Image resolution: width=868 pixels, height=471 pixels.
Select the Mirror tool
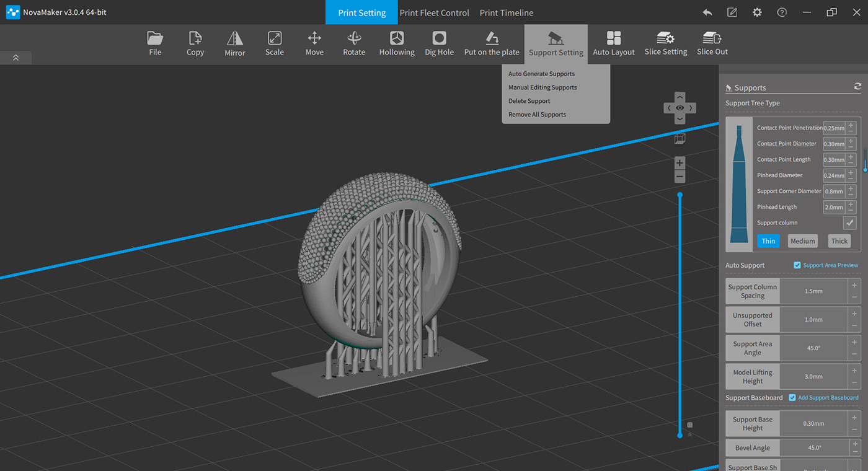pos(235,43)
